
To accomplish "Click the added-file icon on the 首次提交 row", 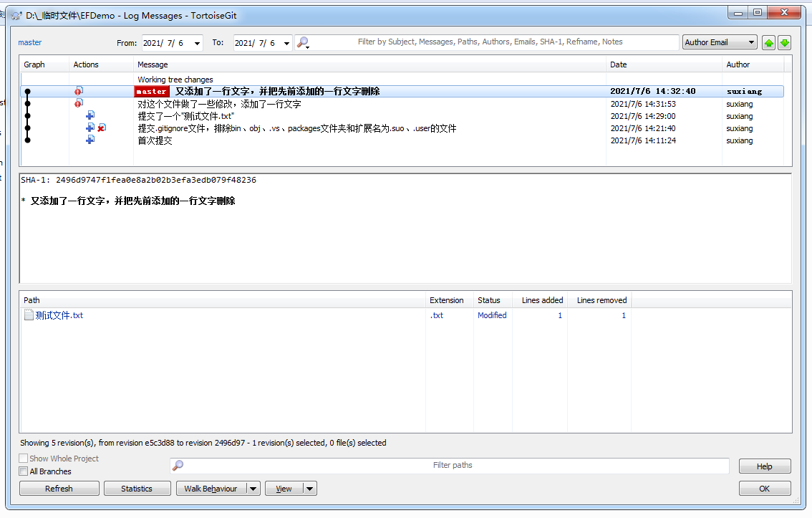I will (x=90, y=140).
